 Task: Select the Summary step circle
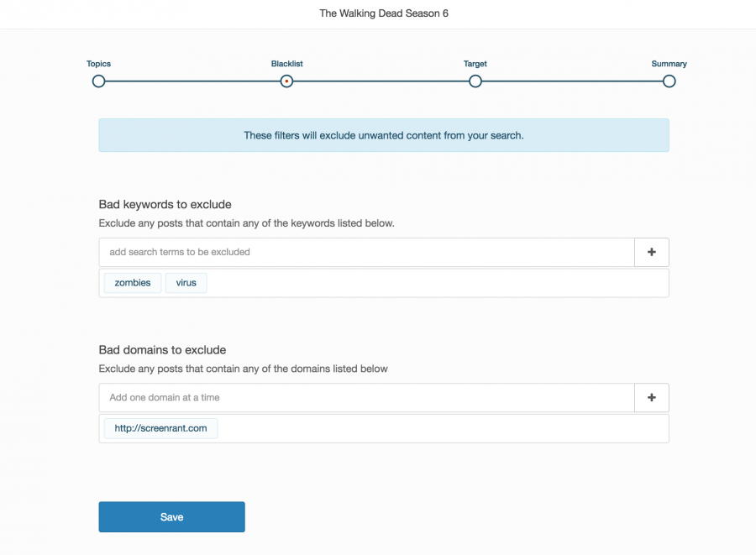[669, 81]
